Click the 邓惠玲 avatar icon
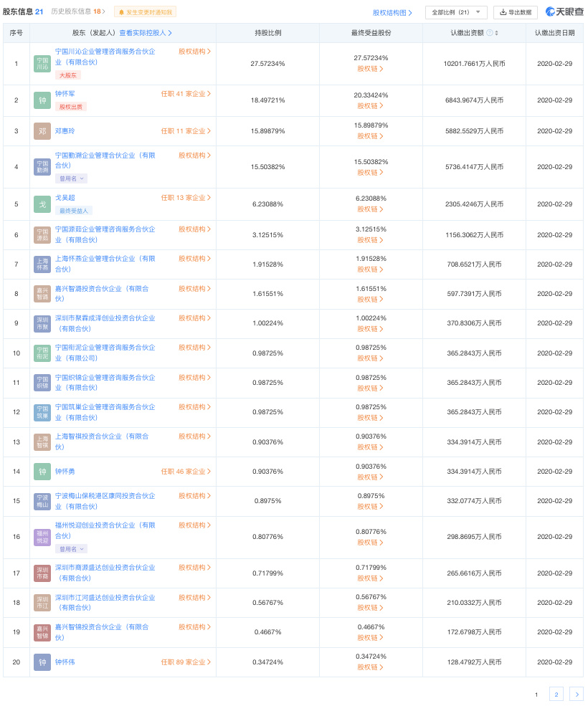 pyautogui.click(x=42, y=130)
